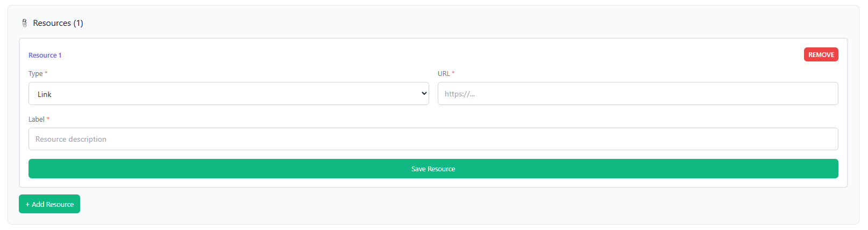Image resolution: width=868 pixels, height=230 pixels.
Task: Click the required asterisk next to Type
Action: (x=46, y=73)
